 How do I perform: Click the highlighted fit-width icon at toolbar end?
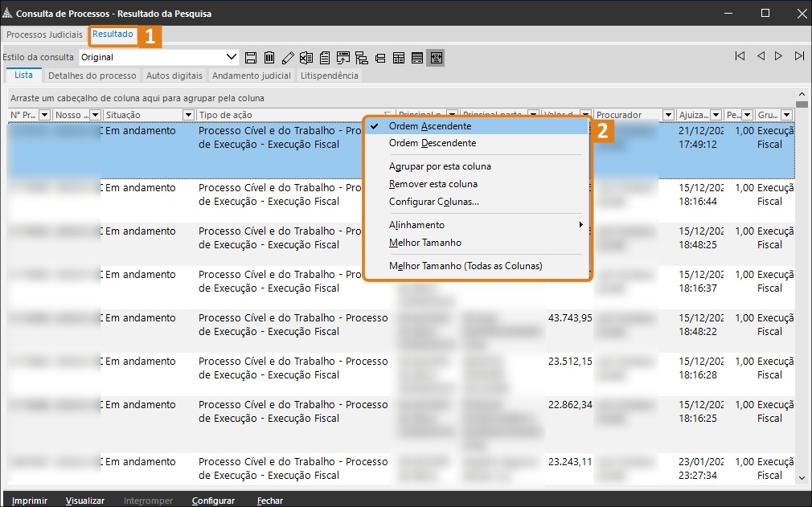coord(436,57)
